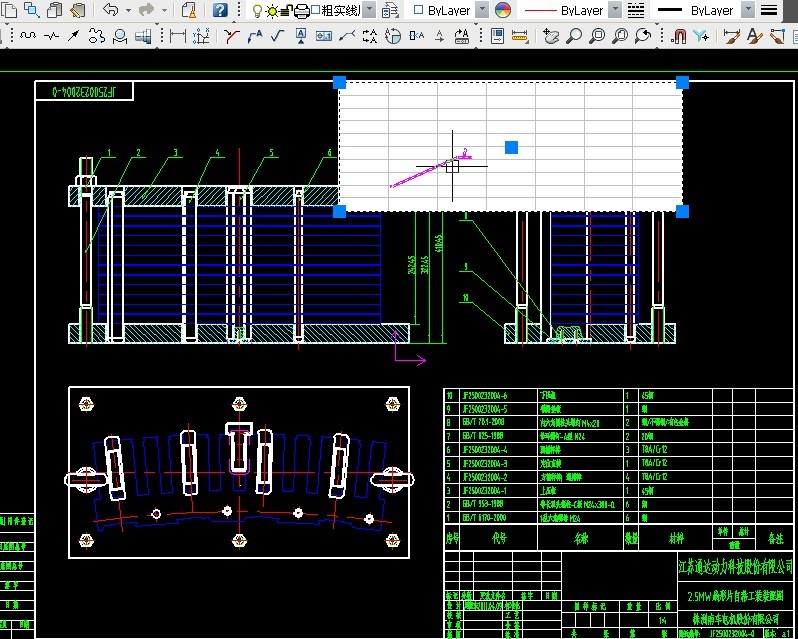Select the linear dimension tool icon
Screen dimensions: 798x639
[x=178, y=36]
